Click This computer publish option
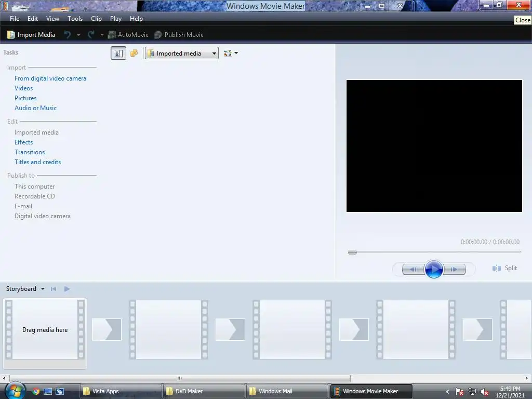The height and width of the screenshot is (399, 532). click(x=35, y=187)
